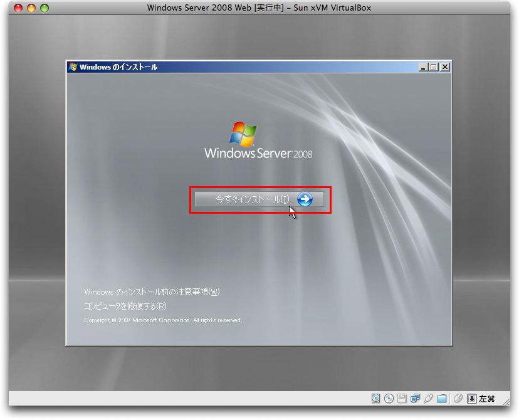Image resolution: width=519 pixels, height=420 pixels.
Task: Click the VirtualBox window resize grip
Action: pyautogui.click(x=506, y=401)
